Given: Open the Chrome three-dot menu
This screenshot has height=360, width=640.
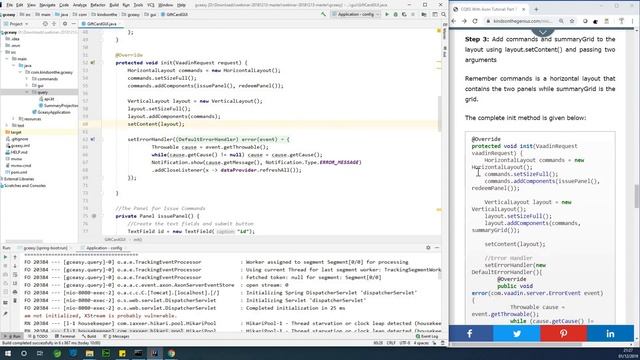Looking at the screenshot, I should 632,21.
